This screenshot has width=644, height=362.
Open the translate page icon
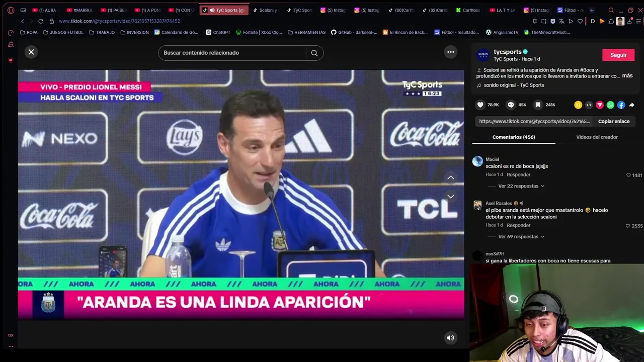tap(562, 21)
